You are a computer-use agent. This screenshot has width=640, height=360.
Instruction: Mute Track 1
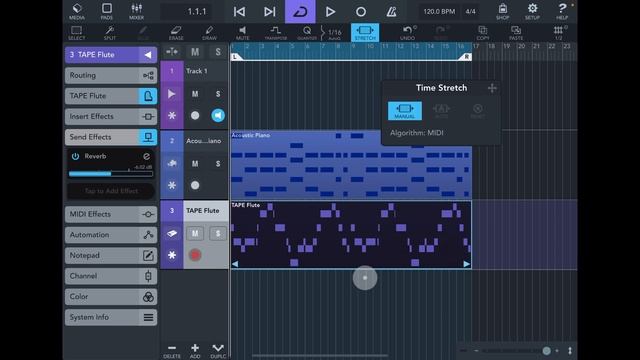click(x=195, y=94)
